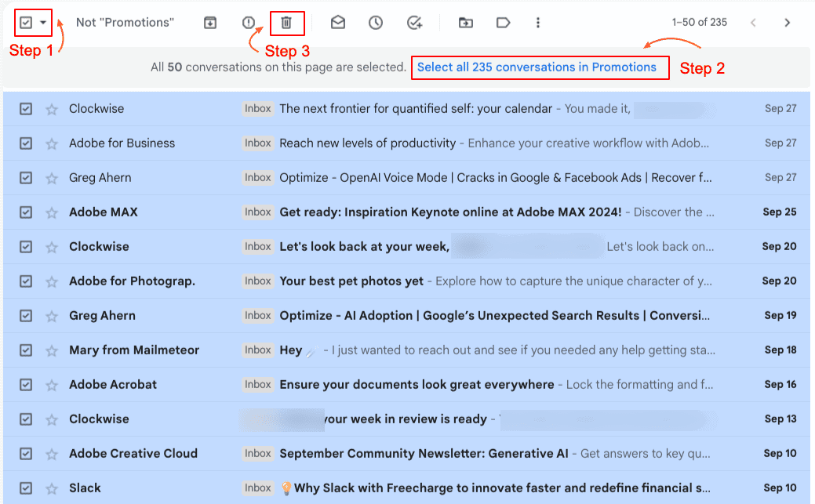This screenshot has height=504, width=815.
Task: Star the Adobe for Photograp. email
Action: point(52,281)
